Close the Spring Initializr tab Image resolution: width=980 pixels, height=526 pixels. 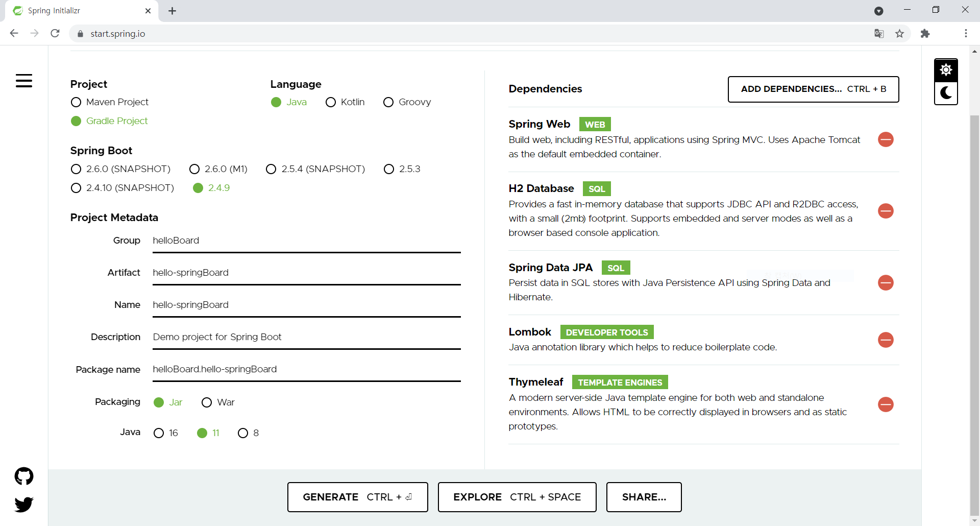pyautogui.click(x=148, y=11)
